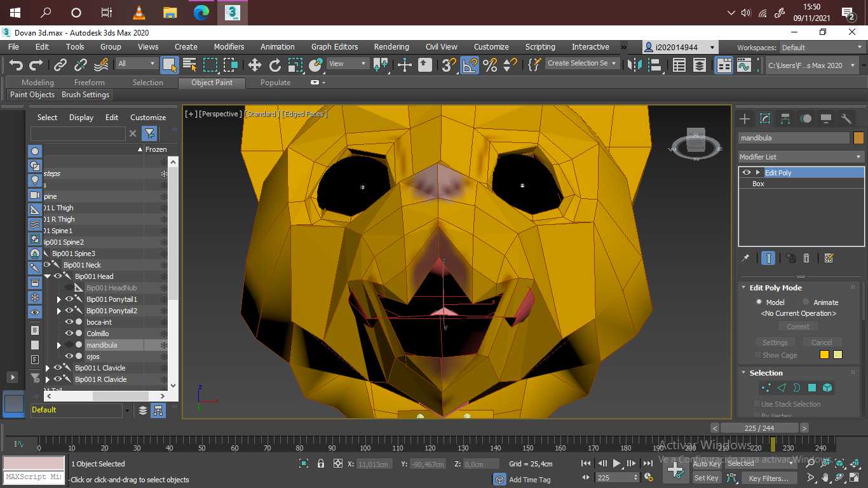Viewport: 868px width, 488px height.
Task: Click the pale yellow cage color swatch
Action: 837,355
